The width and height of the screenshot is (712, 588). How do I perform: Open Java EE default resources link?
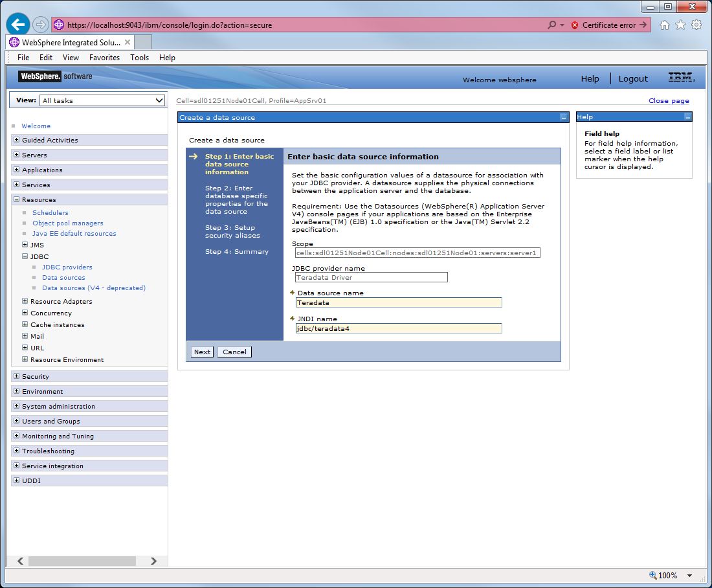coord(74,234)
